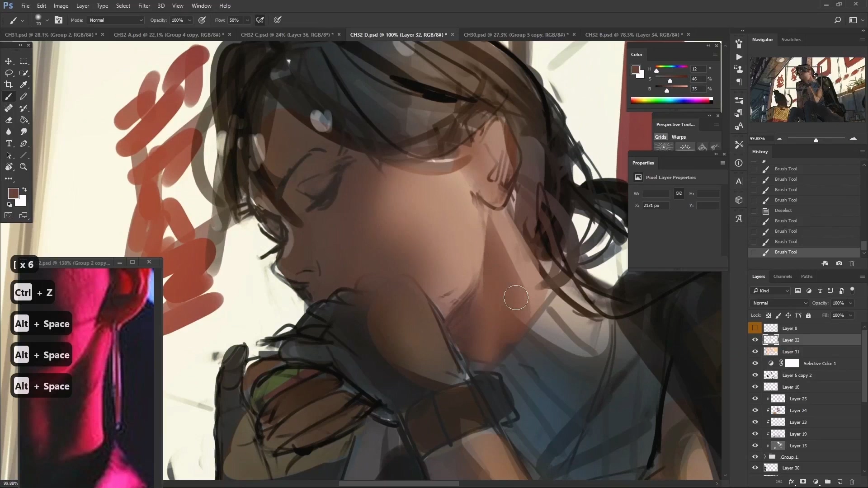The width and height of the screenshot is (868, 488).
Task: Open layer blend mode Normal dropdown
Action: [779, 303]
